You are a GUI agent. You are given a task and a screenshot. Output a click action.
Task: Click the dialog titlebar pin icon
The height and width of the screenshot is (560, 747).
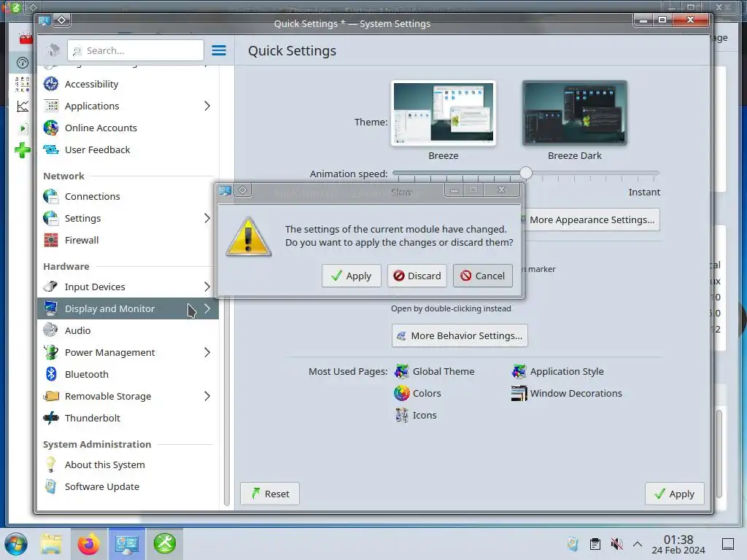pos(242,190)
